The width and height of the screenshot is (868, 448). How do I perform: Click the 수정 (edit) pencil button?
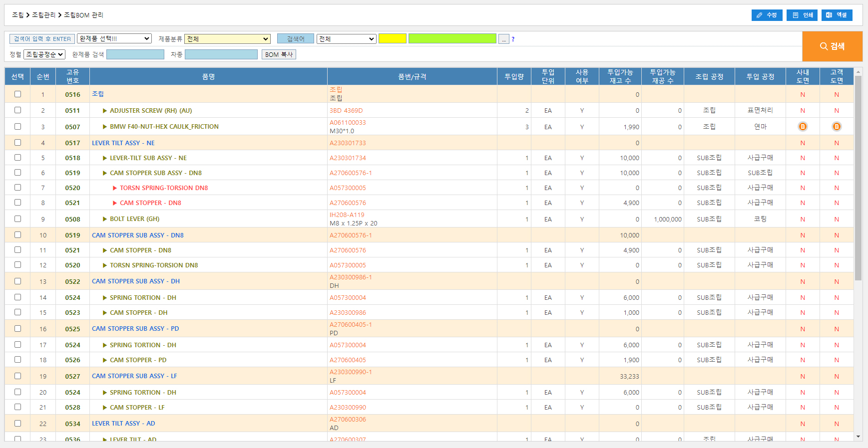tap(767, 15)
